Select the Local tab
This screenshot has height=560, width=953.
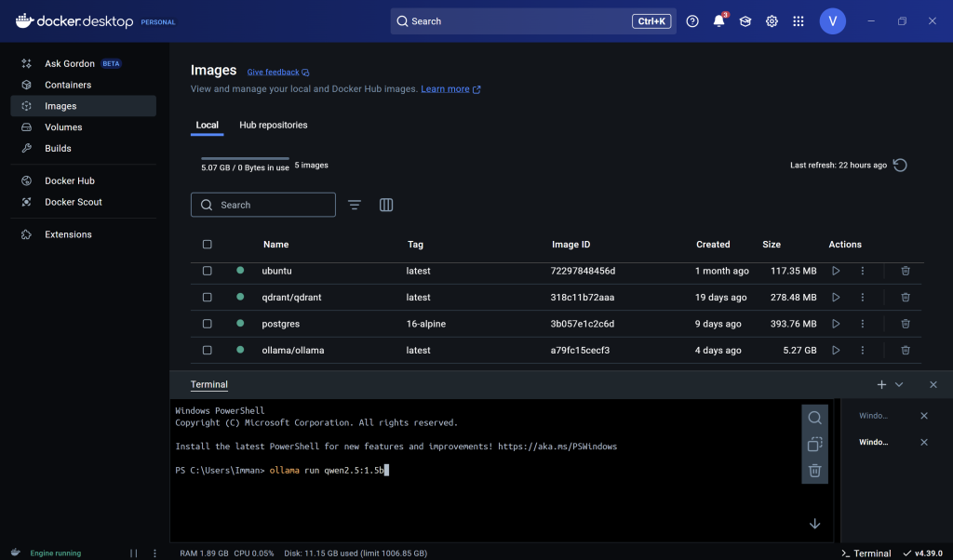[208, 126]
